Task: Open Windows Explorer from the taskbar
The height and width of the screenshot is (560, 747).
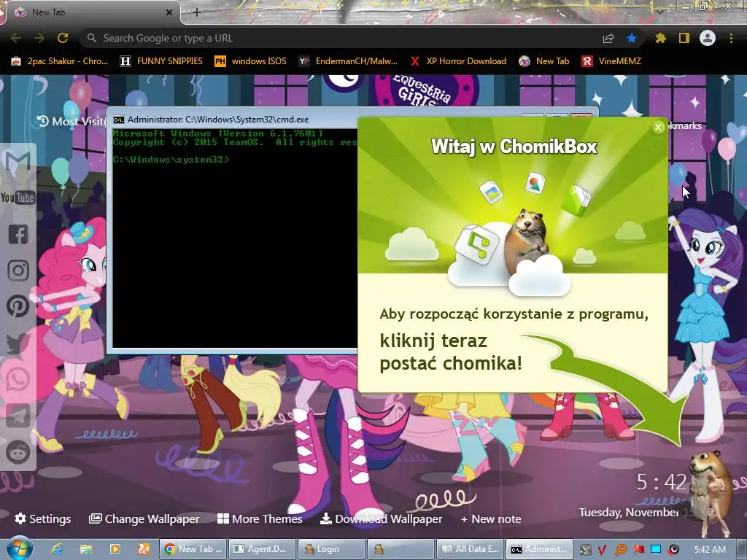Action: pyautogui.click(x=86, y=549)
